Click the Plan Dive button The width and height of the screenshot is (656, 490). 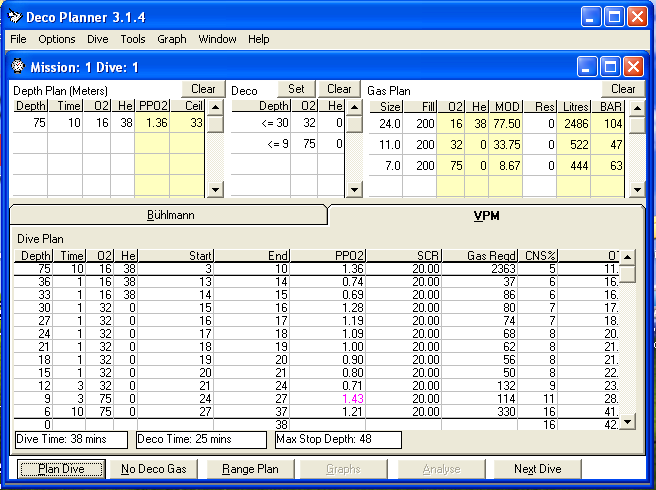(x=62, y=469)
